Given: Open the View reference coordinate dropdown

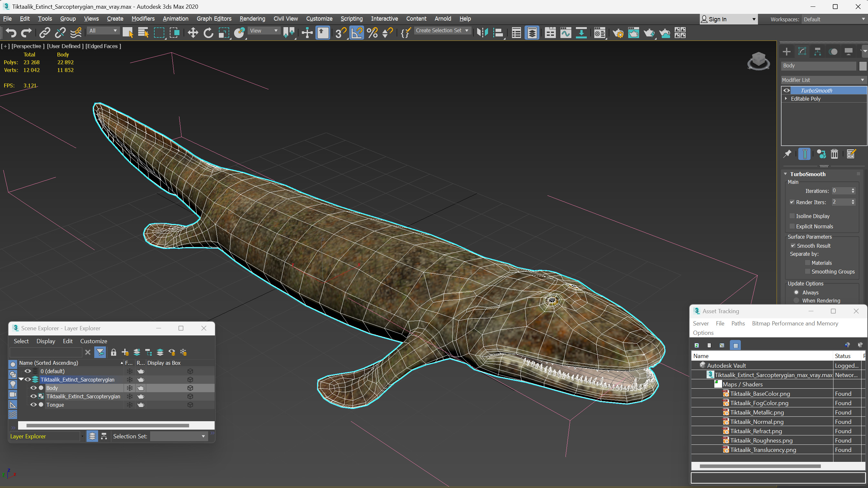Looking at the screenshot, I should 264,31.
